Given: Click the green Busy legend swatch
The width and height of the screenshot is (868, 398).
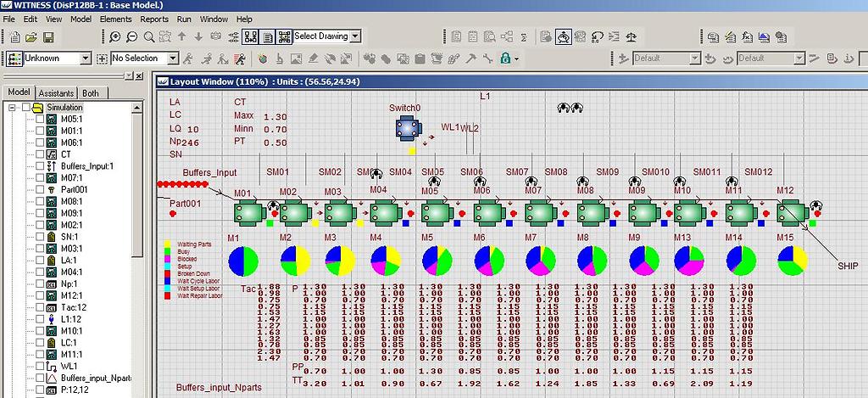Looking at the screenshot, I should pyautogui.click(x=167, y=251).
